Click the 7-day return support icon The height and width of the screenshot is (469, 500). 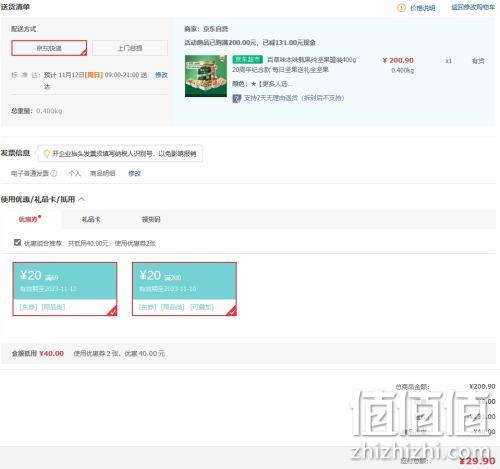[237, 98]
